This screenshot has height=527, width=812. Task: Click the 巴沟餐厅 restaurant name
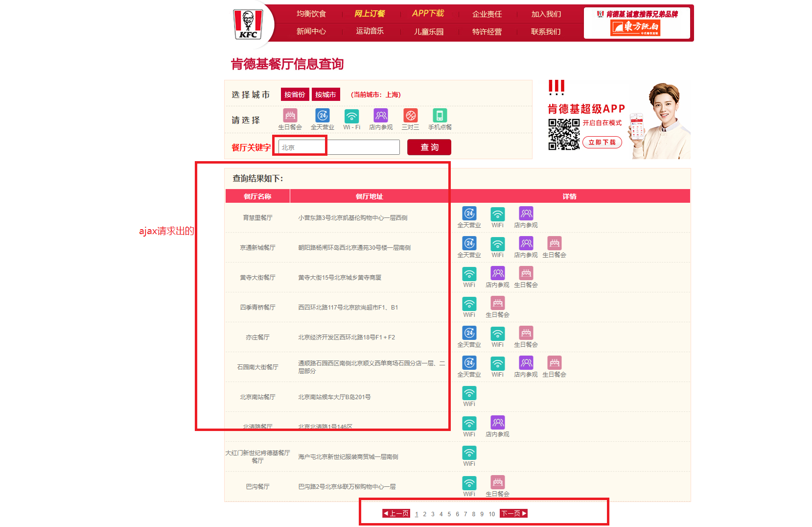pyautogui.click(x=257, y=486)
